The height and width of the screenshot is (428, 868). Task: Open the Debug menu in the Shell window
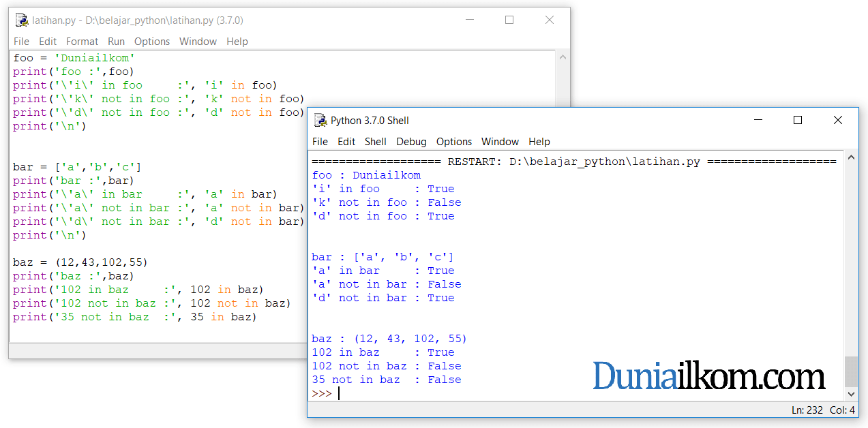(411, 142)
